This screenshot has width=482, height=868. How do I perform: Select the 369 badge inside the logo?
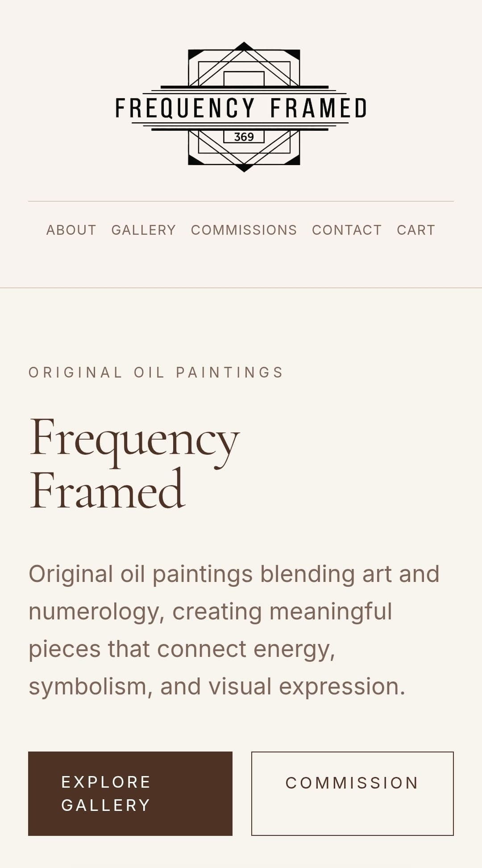point(243,136)
